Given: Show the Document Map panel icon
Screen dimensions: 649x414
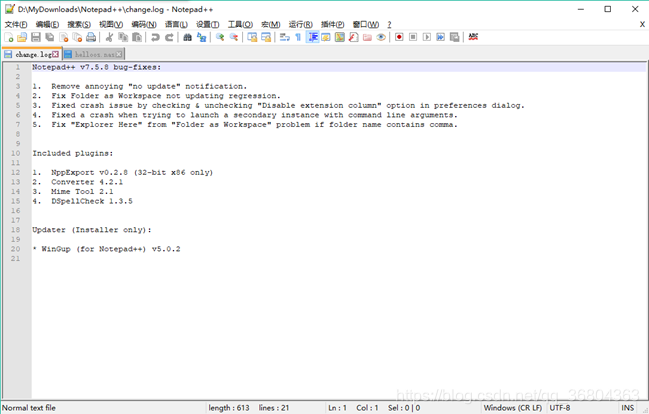Looking at the screenshot, I should point(340,38).
